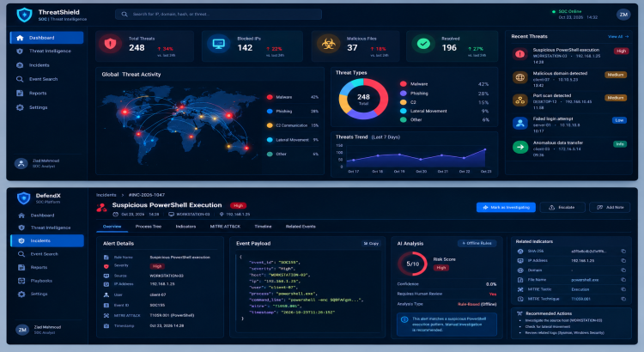
Task: Click the Add Note button
Action: pyautogui.click(x=610, y=208)
